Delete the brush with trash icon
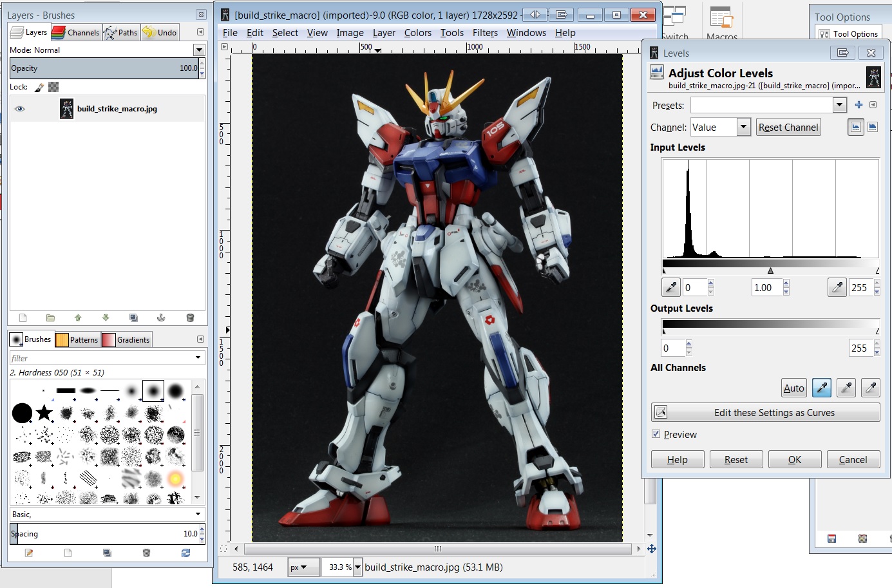Screen dimensions: 892x588 point(146,553)
